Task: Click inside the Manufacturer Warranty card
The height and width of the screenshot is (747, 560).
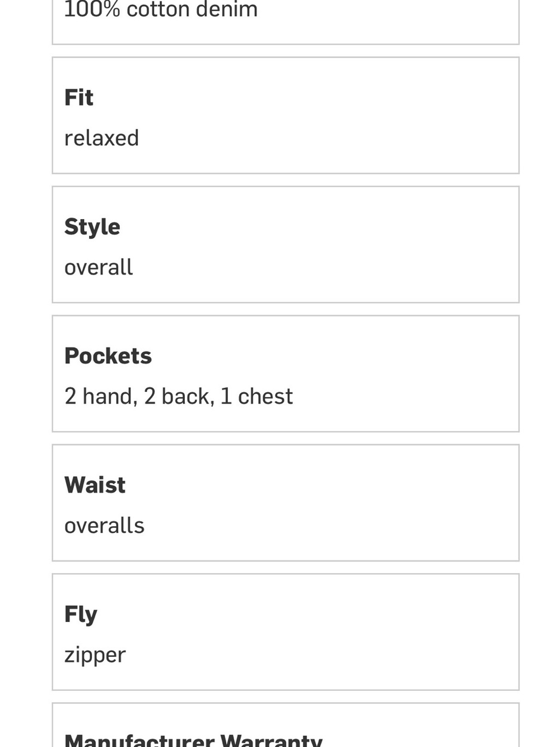Action: pyautogui.click(x=286, y=725)
